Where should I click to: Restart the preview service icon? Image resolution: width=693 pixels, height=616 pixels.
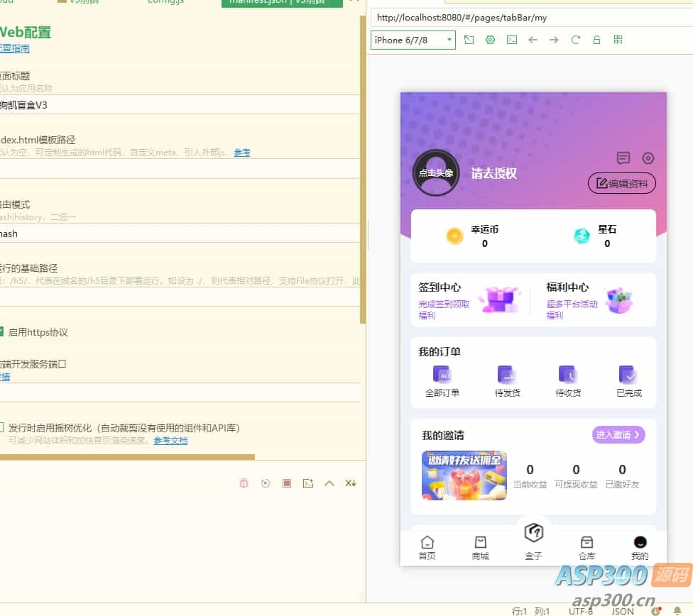tap(266, 483)
